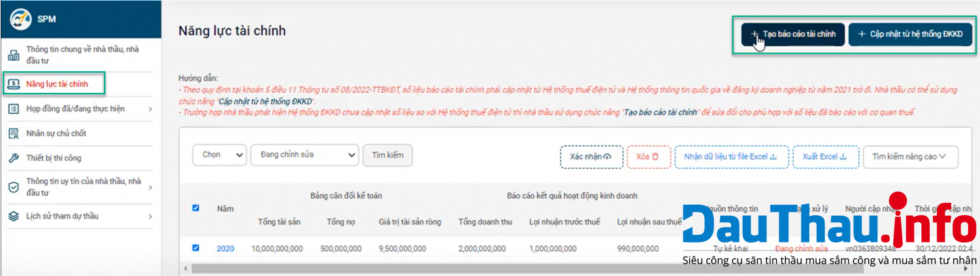The width and height of the screenshot is (980, 276).
Task: Click the SPM logo icon
Action: [20, 19]
